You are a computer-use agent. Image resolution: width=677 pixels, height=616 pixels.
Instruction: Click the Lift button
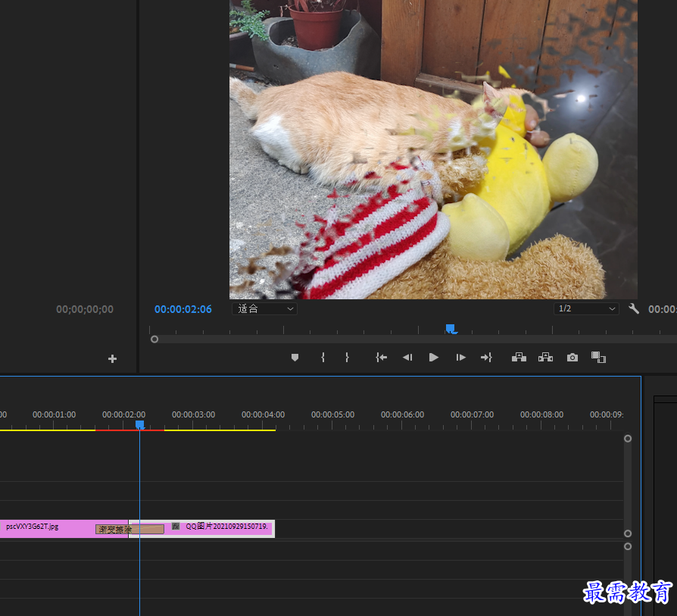pos(519,357)
